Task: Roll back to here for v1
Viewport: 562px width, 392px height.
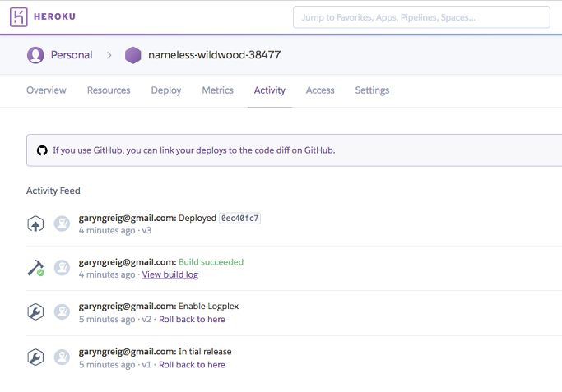Action: (192, 364)
